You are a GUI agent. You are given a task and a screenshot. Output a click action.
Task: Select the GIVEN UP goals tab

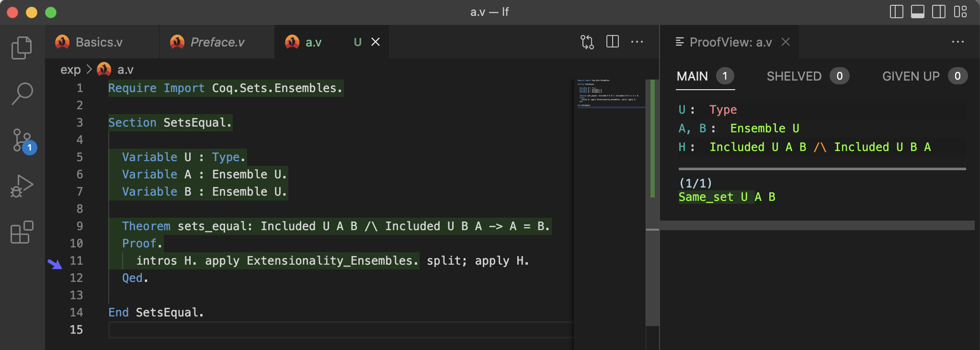925,76
